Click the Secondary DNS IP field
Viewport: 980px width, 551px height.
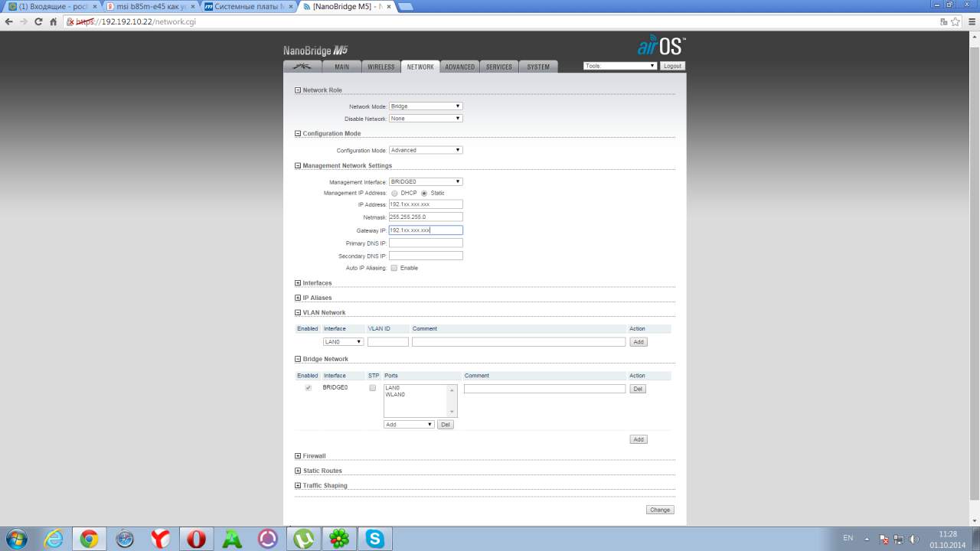(426, 256)
